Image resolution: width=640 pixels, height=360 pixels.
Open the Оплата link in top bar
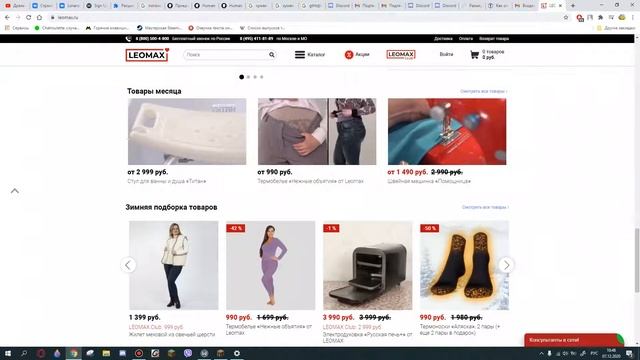[x=466, y=39]
